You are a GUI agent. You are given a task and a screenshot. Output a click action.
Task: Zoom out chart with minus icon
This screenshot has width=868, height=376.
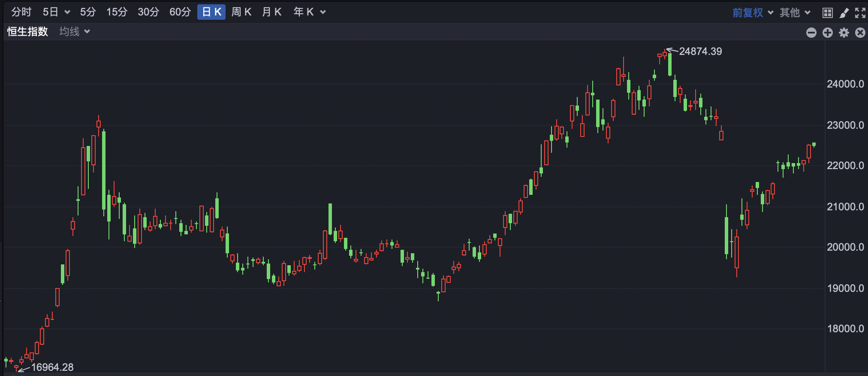click(811, 33)
